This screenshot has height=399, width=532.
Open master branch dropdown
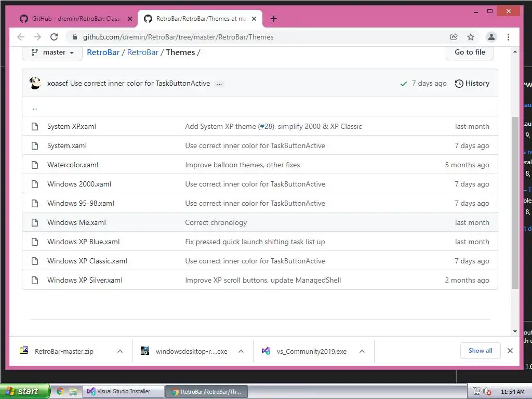coord(52,52)
